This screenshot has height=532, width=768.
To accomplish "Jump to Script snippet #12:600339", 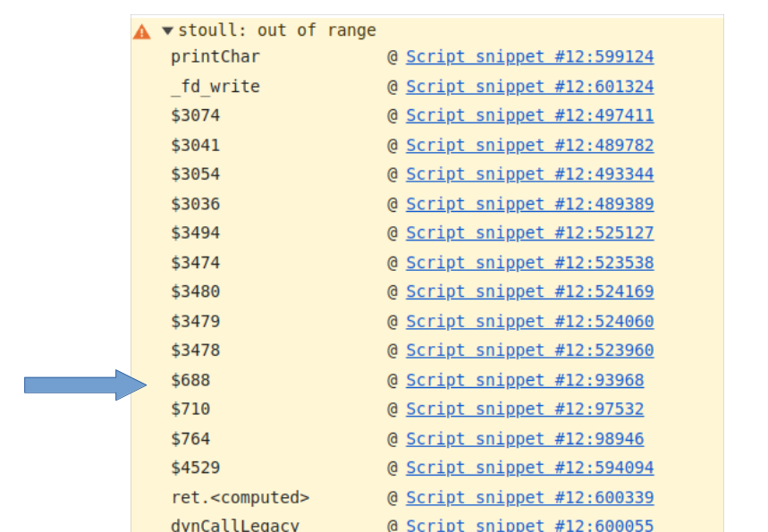I will coord(529,497).
